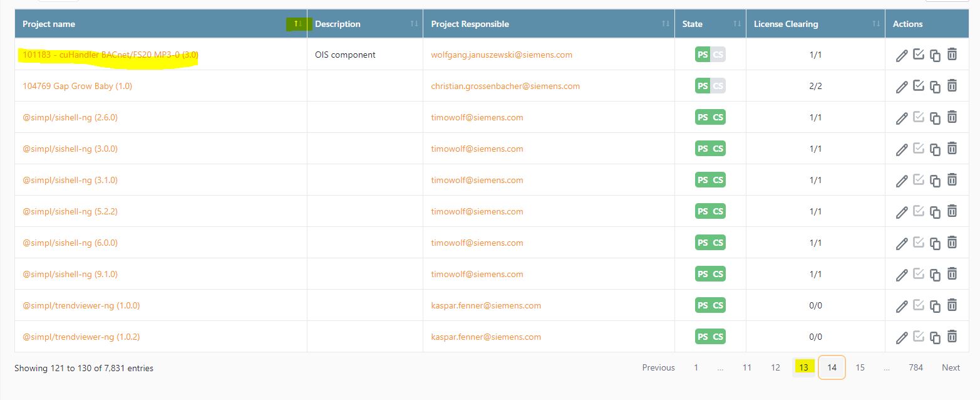Toggle sorting on the Project name column
Screen dimensions: 980x400
coord(296,23)
